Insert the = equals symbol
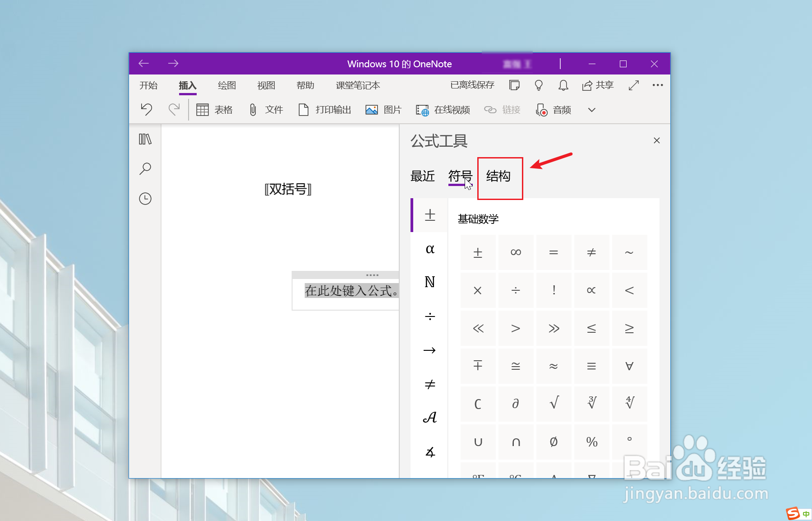This screenshot has height=521, width=812. (554, 252)
